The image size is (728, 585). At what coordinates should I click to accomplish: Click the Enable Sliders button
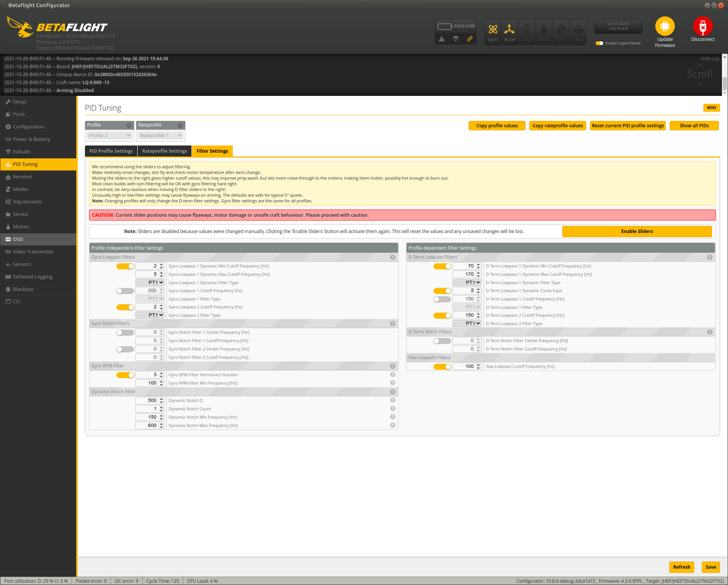pos(637,231)
